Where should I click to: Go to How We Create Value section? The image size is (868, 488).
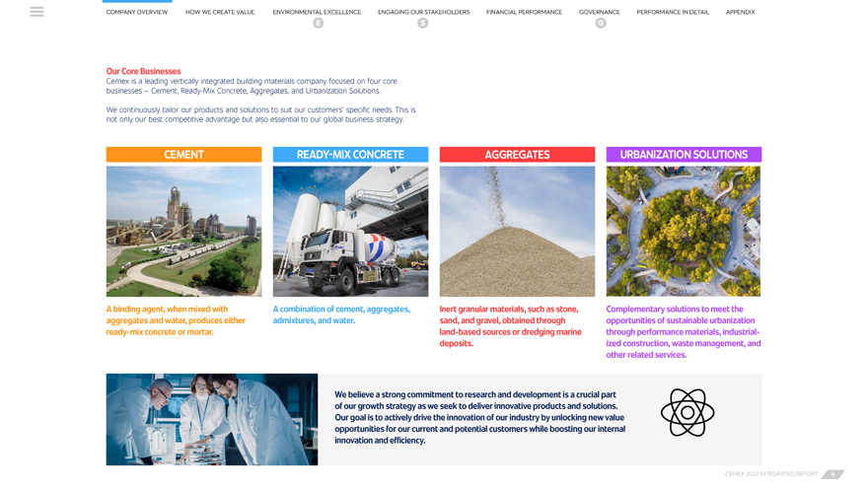(x=220, y=12)
